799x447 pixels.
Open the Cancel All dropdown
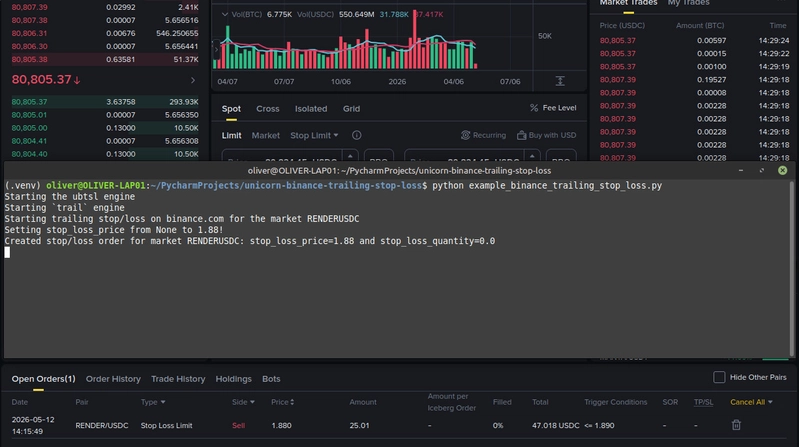click(751, 402)
